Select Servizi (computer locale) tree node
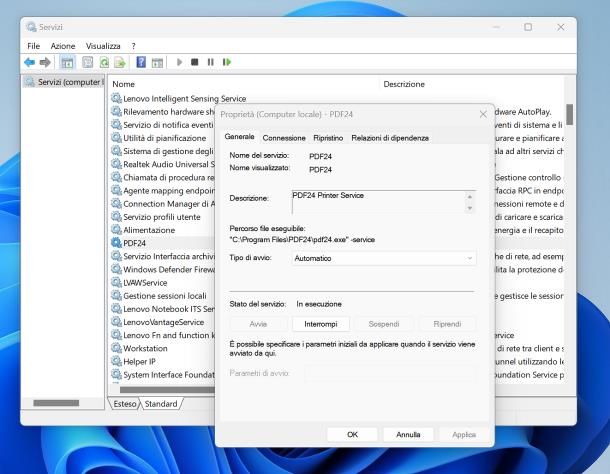This screenshot has height=474, width=610. click(x=64, y=82)
